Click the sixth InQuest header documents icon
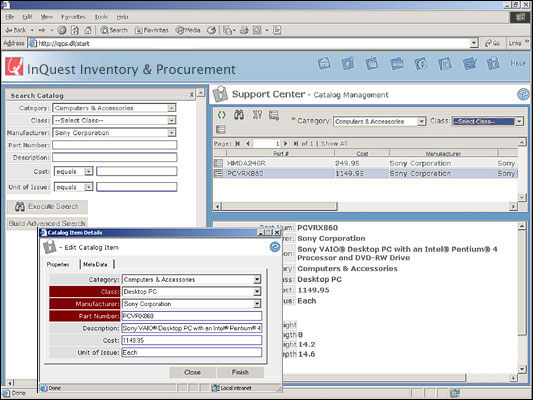The height and width of the screenshot is (400, 533). point(445,63)
